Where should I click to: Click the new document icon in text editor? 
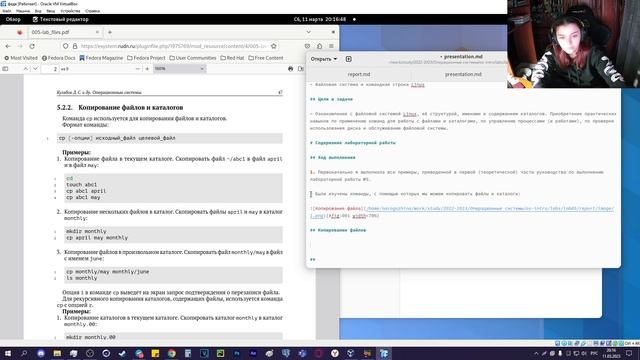click(x=349, y=59)
